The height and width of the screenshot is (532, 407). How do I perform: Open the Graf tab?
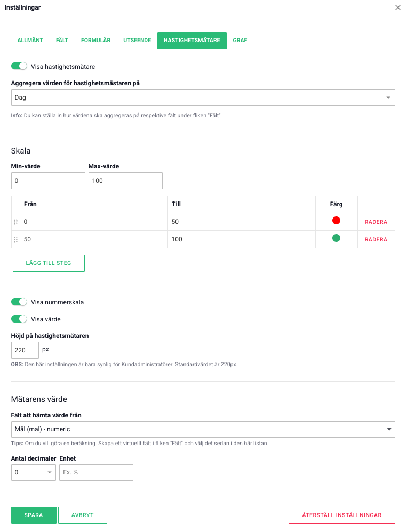click(240, 41)
